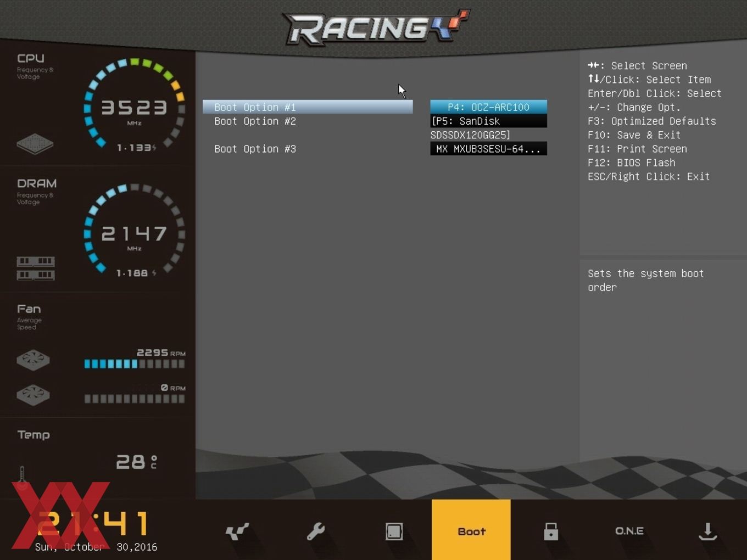Click the 0 RPM fan speed bar
Screen dimensions: 747x560
135,399
